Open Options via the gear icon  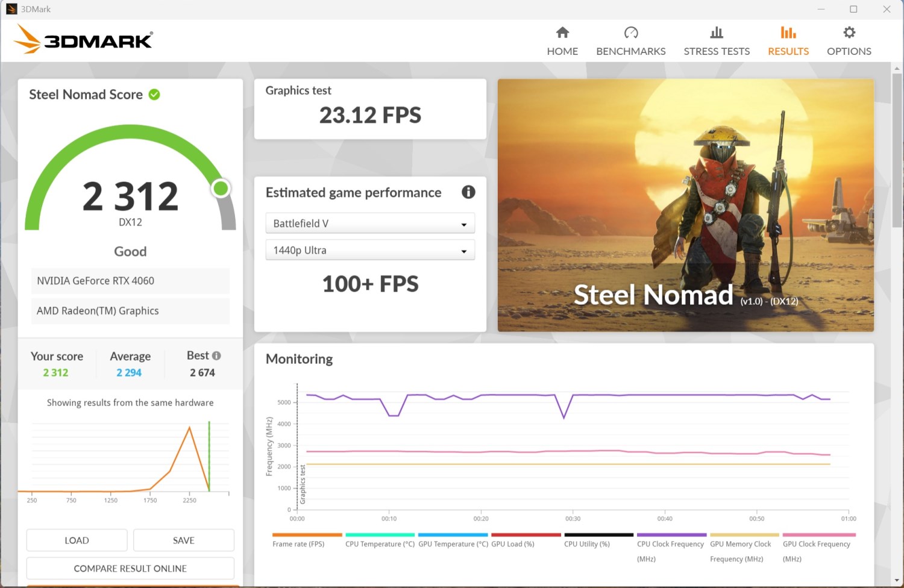pyautogui.click(x=849, y=33)
